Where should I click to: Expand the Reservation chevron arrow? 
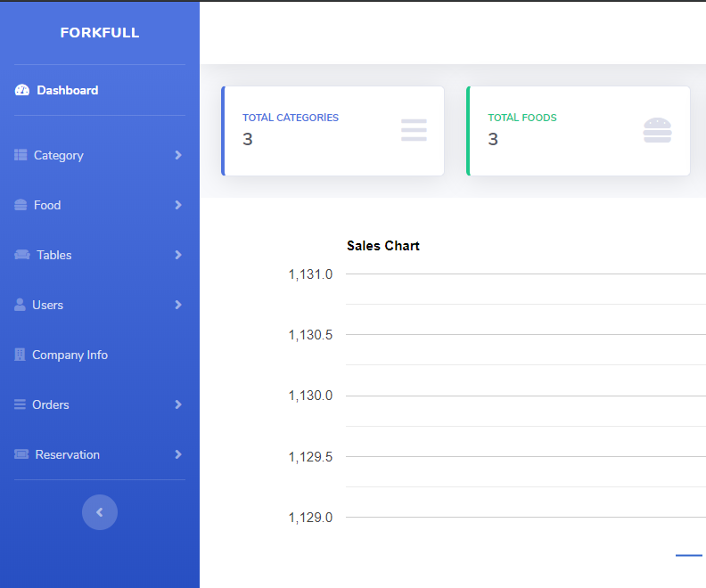tap(178, 454)
